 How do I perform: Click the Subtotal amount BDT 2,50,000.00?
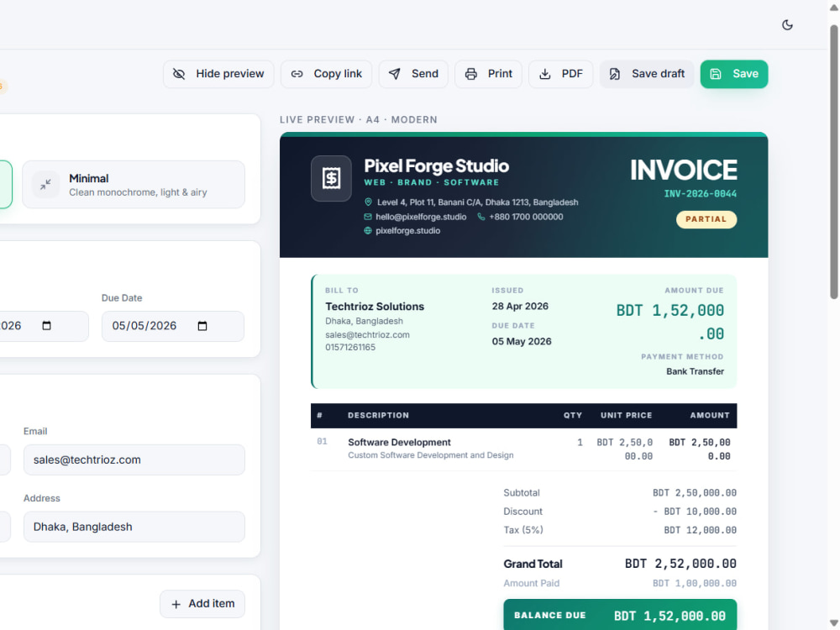click(695, 493)
